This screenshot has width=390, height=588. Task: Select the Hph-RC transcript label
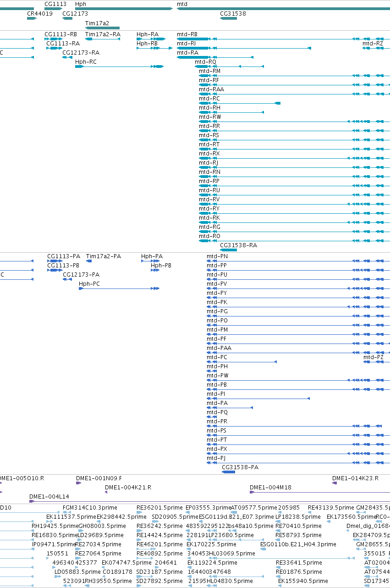(x=86, y=62)
